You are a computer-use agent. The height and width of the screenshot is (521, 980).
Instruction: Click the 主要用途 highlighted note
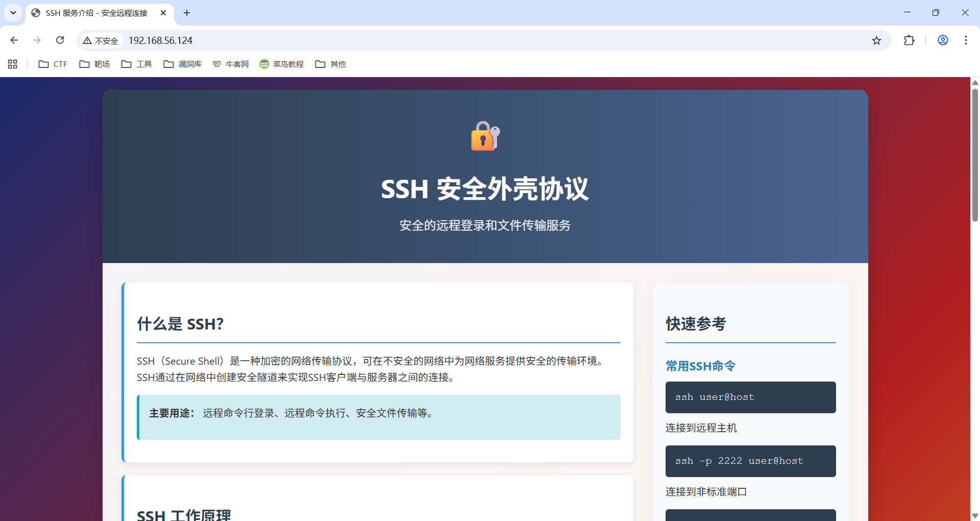click(x=379, y=417)
